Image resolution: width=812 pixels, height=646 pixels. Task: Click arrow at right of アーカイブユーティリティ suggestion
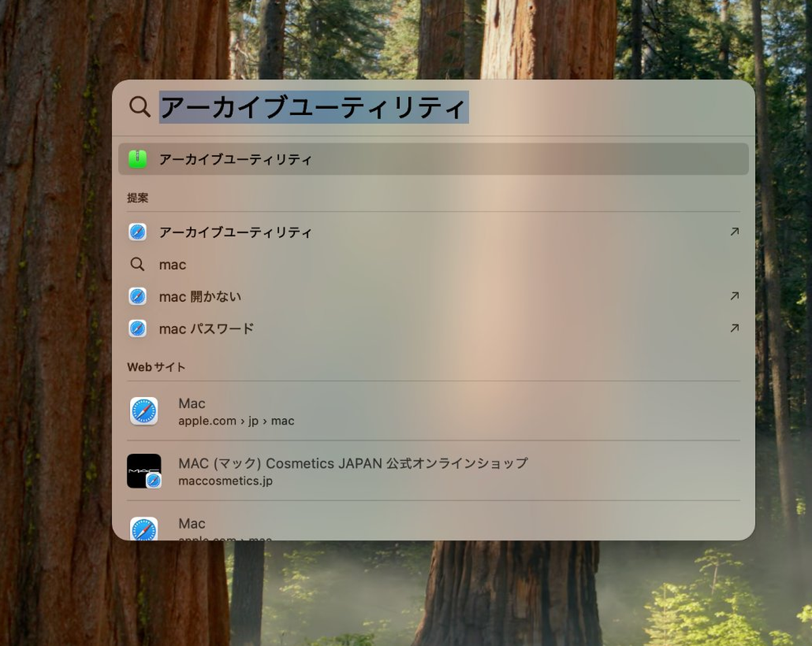(x=734, y=232)
